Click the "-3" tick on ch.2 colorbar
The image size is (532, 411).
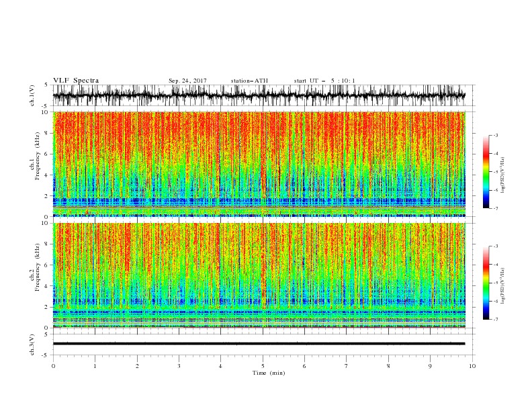pos(496,246)
